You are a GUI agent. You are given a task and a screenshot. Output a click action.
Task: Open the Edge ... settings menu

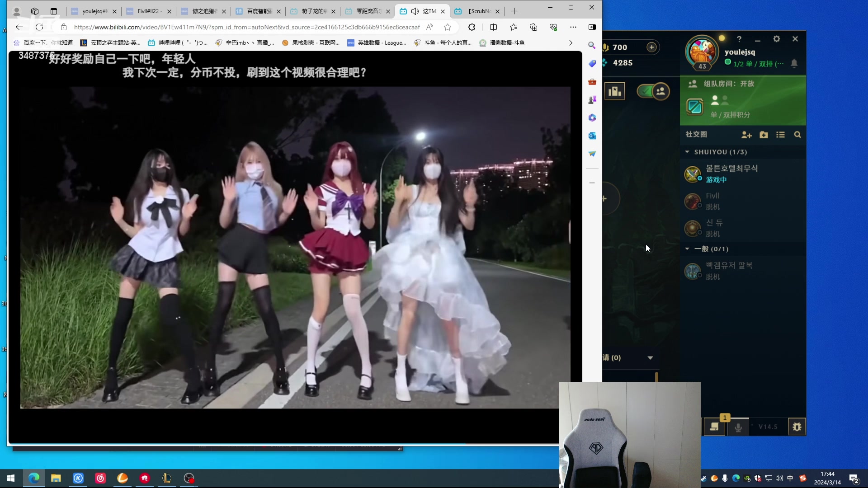pyautogui.click(x=573, y=27)
